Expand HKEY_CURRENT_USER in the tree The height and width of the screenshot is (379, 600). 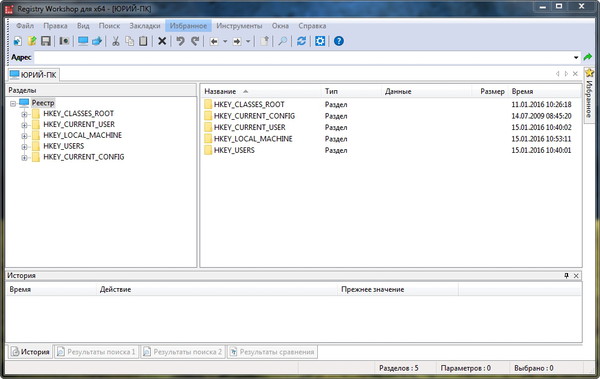[x=24, y=125]
